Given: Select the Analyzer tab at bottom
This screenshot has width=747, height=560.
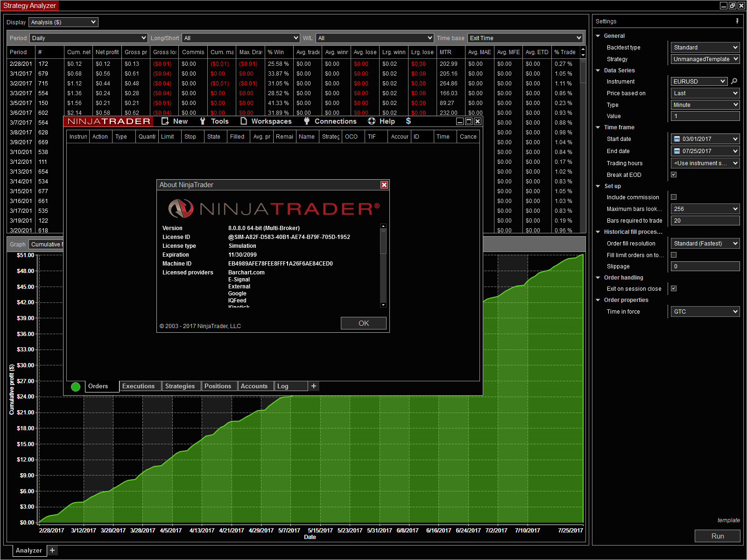Looking at the screenshot, I should 29,550.
